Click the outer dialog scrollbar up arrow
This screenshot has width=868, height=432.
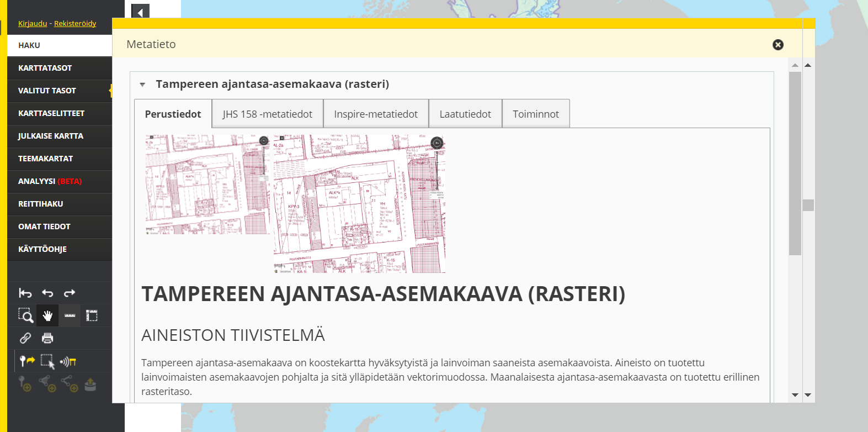[x=808, y=65]
